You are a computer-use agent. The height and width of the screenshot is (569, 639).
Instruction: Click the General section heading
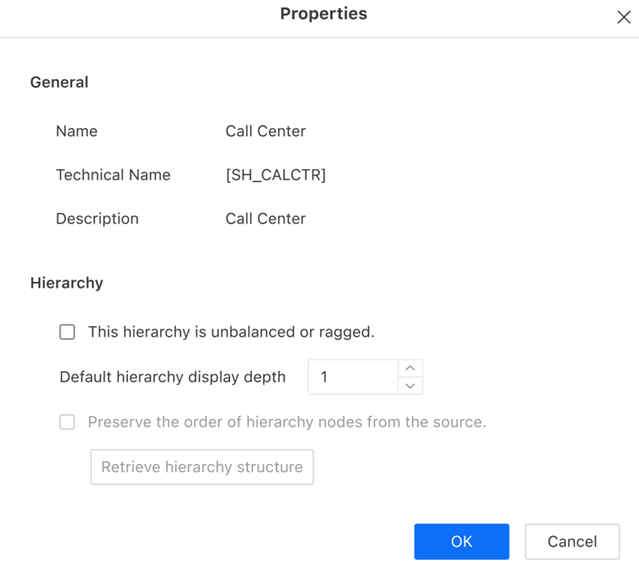(x=59, y=82)
